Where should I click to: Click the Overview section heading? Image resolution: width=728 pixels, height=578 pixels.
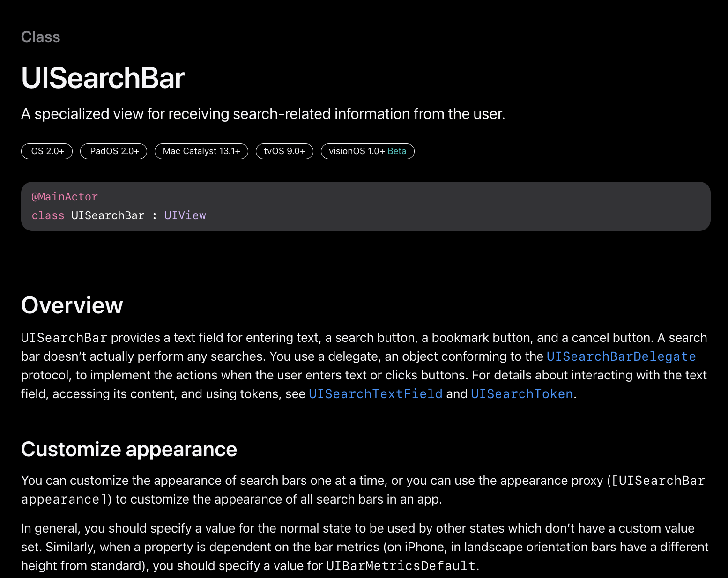[x=72, y=305]
